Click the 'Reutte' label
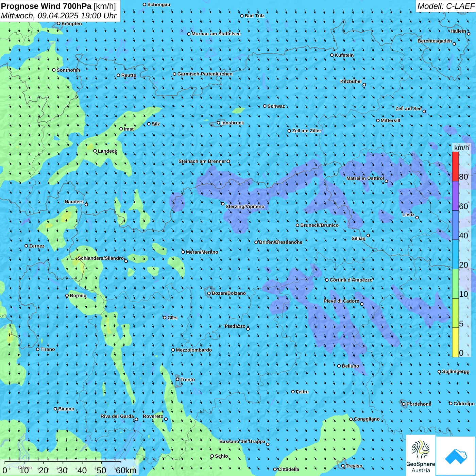This screenshot has height=476, width=476. click(129, 75)
